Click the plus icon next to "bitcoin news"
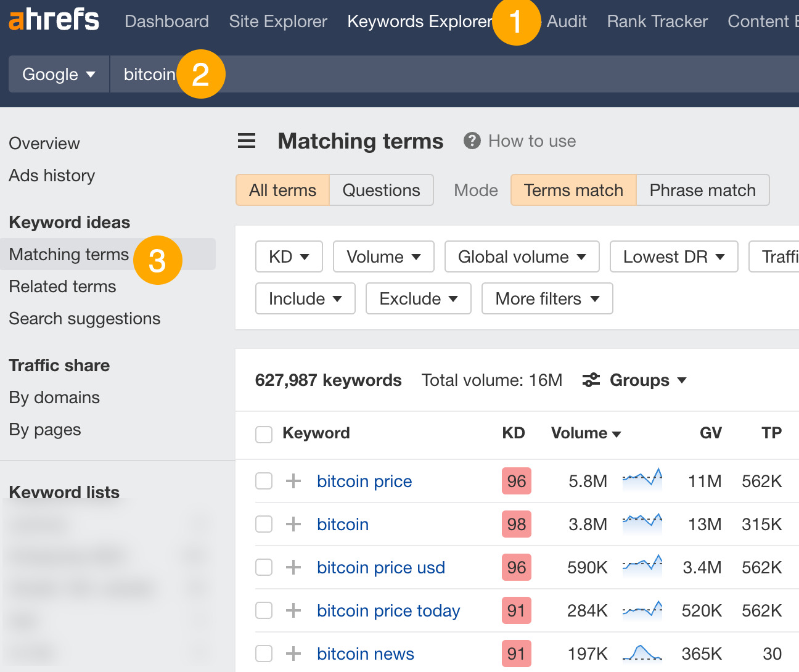This screenshot has width=799, height=672. tap(293, 654)
